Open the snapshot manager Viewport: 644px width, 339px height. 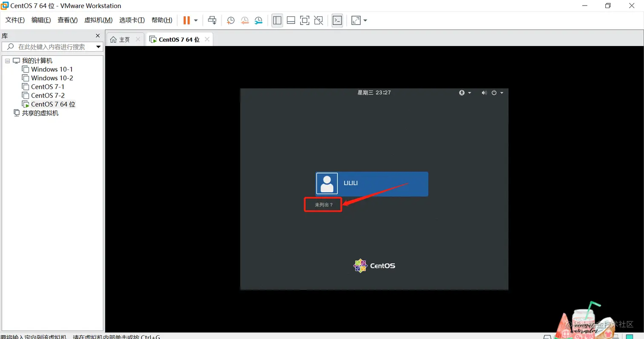tap(259, 20)
